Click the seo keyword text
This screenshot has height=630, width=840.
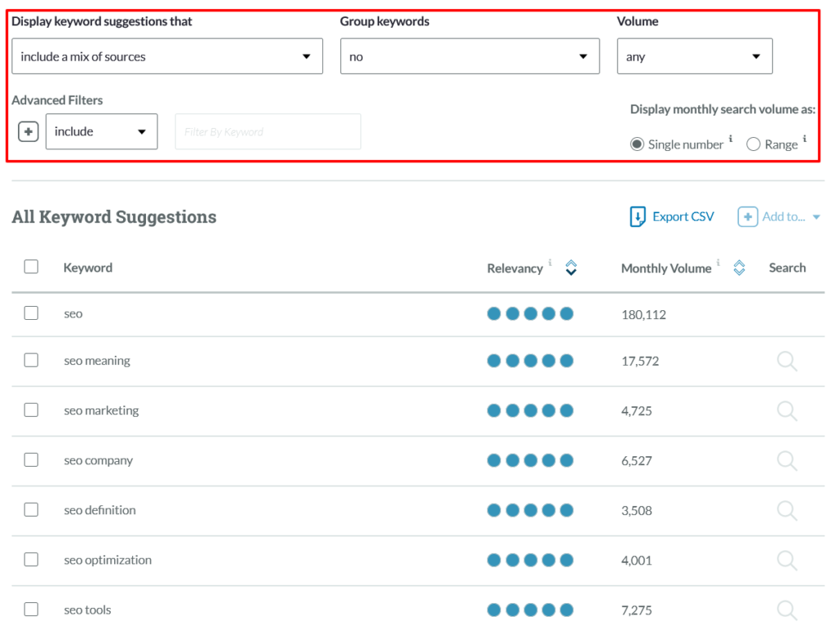click(x=73, y=314)
